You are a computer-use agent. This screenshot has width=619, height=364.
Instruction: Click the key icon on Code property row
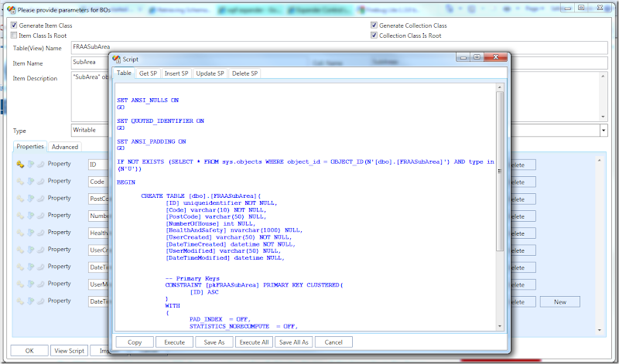(20, 181)
